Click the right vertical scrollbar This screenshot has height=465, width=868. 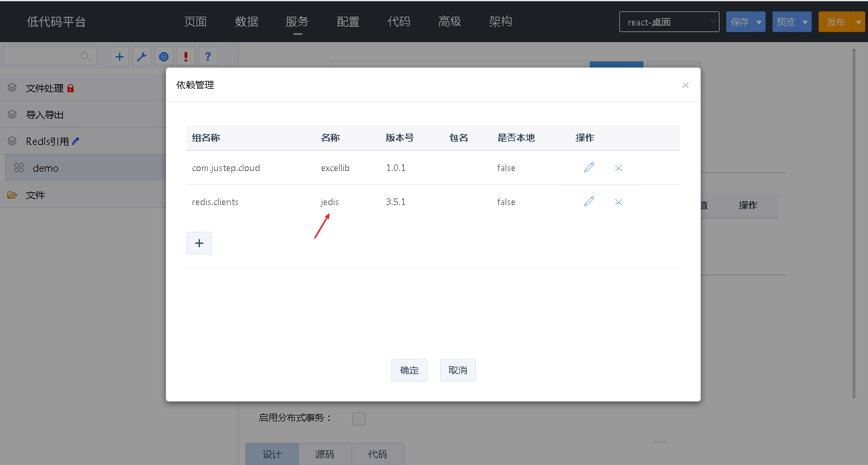[854, 223]
